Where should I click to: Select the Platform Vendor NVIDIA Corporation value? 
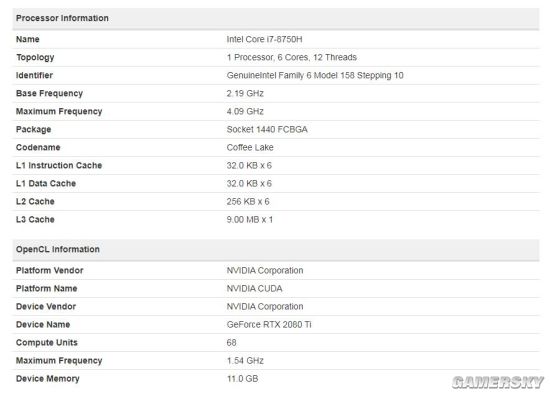pos(265,271)
